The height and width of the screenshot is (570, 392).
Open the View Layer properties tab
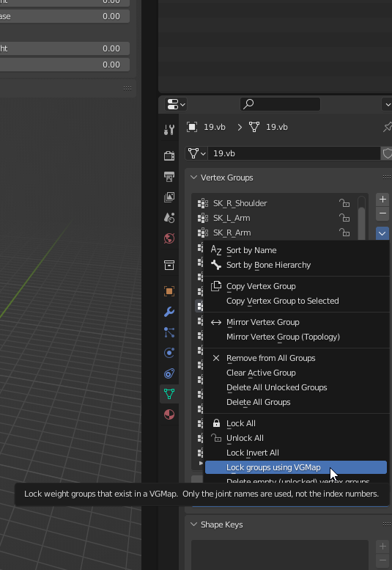(169, 197)
